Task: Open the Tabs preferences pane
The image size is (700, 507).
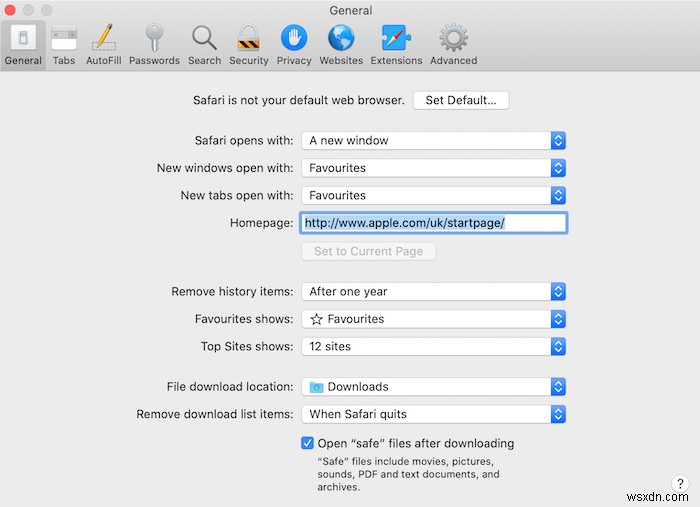Action: click(x=64, y=45)
